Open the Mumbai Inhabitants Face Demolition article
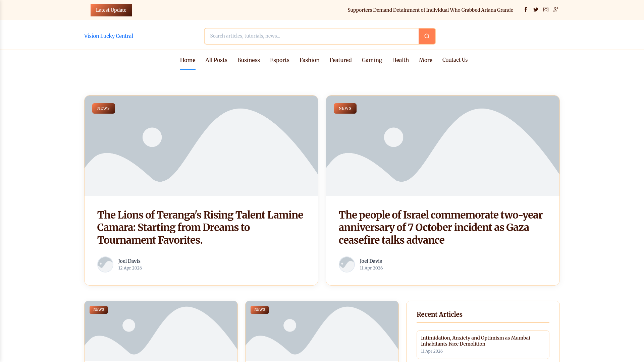The width and height of the screenshot is (644, 362). 475,341
